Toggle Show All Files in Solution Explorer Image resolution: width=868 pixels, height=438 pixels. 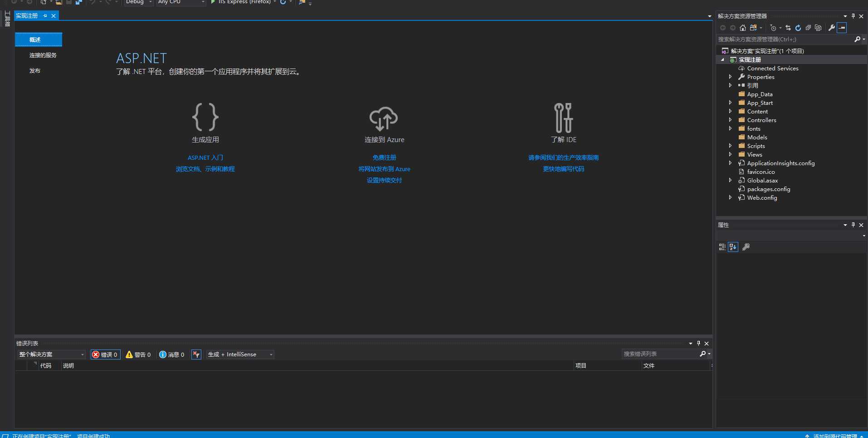[x=818, y=28]
